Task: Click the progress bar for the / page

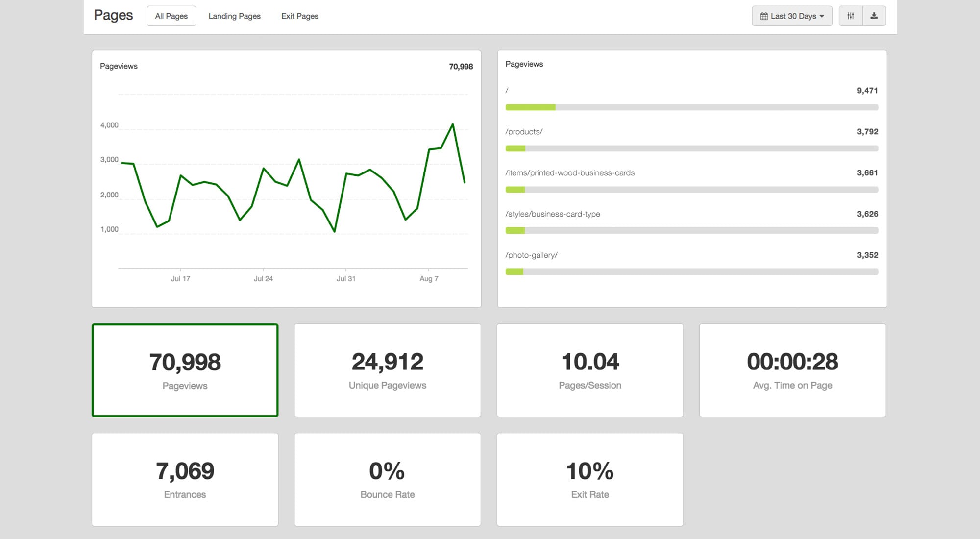Action: [692, 107]
